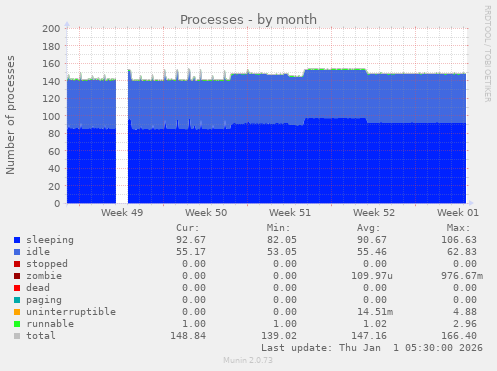497x371 pixels.
Task: Click the uninterruptible legend orange swatch
Action: 17,312
